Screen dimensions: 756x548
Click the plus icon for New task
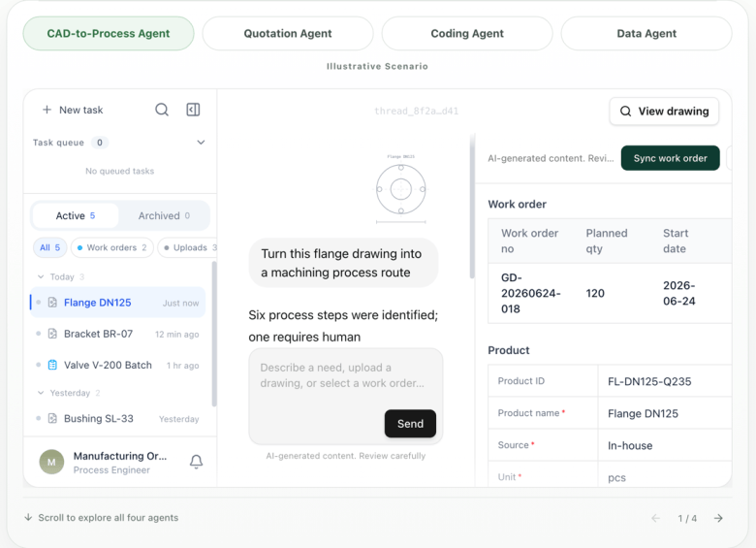[47, 110]
